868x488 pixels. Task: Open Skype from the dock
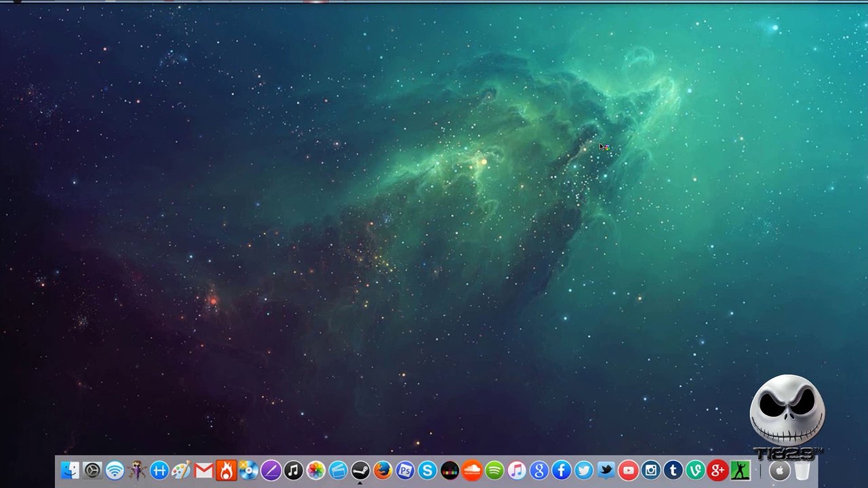click(427, 470)
